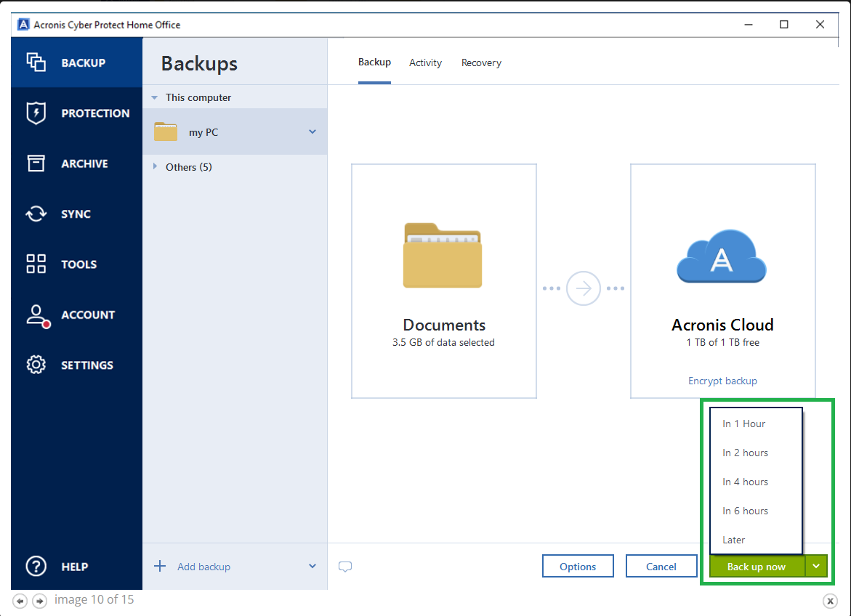Switch to the Recovery tab
Screen dimensions: 851x616
tap(481, 63)
